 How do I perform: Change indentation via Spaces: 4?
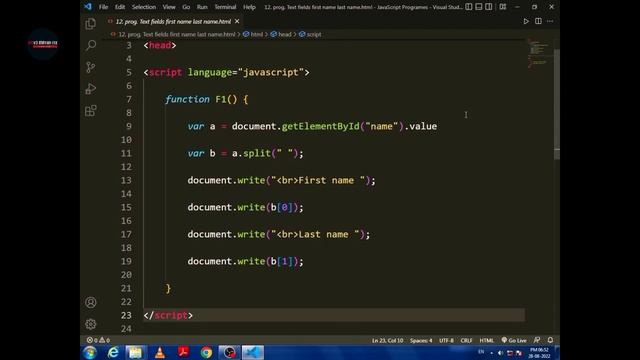point(421,340)
